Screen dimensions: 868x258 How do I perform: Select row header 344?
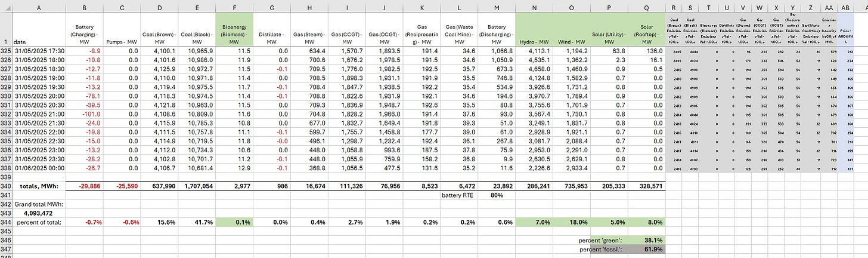click(x=6, y=222)
